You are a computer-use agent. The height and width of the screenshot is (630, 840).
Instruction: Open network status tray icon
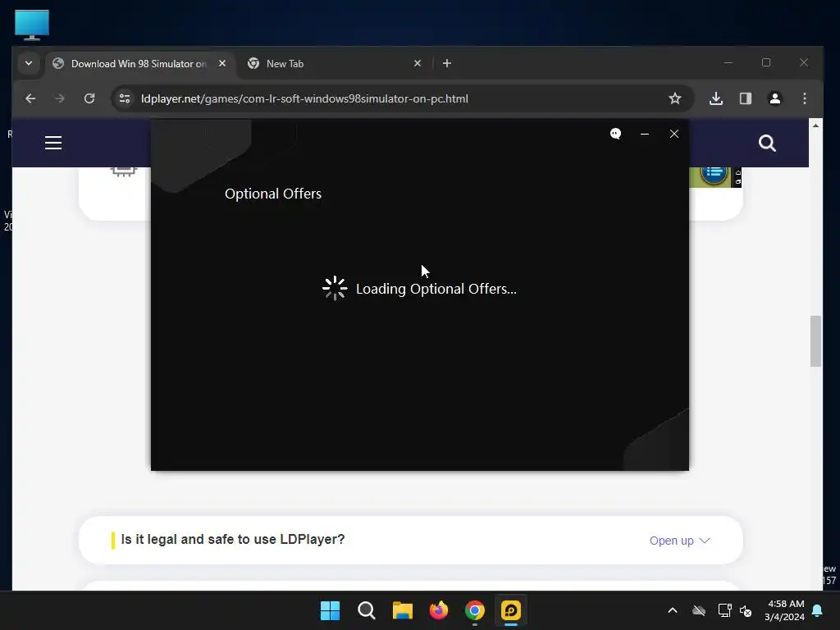(725, 610)
